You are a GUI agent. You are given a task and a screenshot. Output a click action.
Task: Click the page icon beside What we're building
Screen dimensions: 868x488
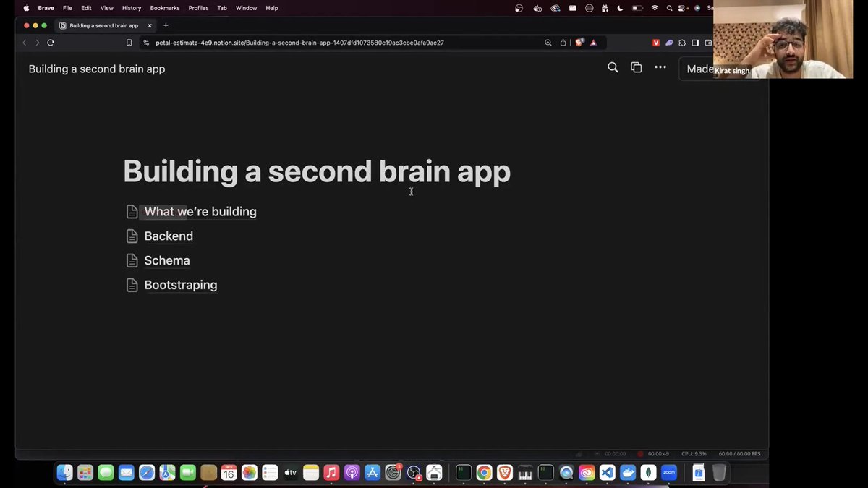point(132,212)
